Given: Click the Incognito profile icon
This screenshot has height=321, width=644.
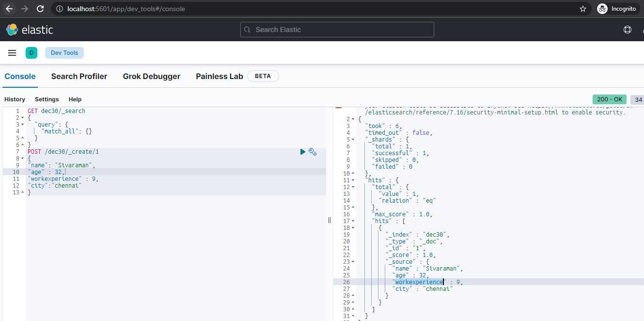Looking at the screenshot, I should 601,8.
